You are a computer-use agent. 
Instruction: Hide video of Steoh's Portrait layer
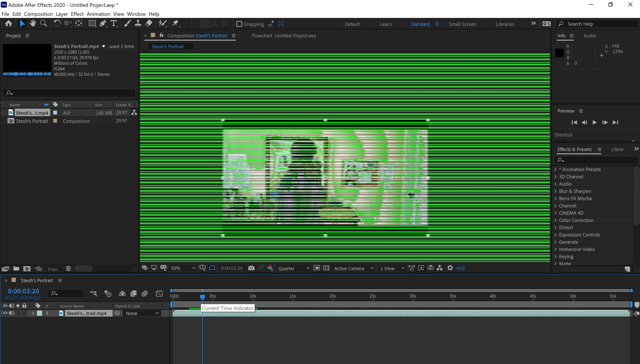tap(5, 313)
